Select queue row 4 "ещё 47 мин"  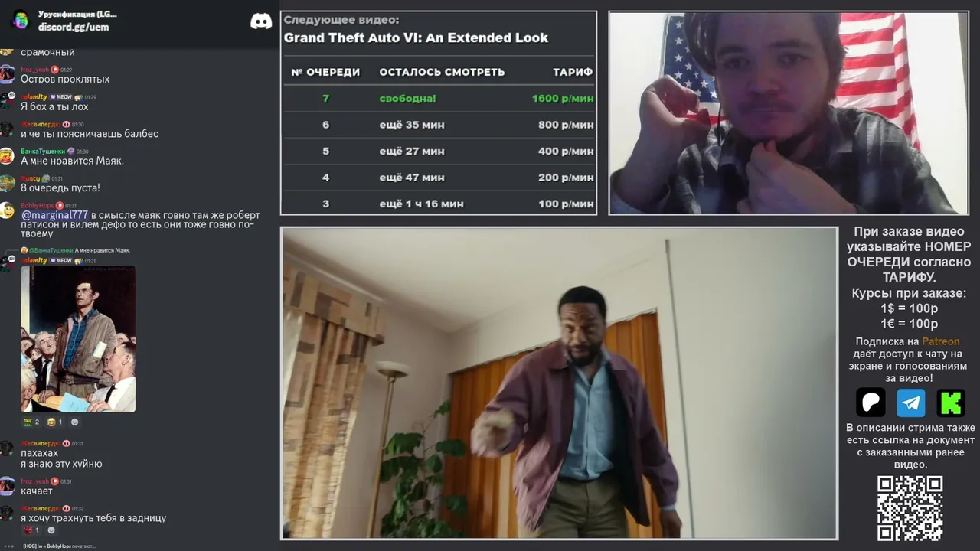click(x=439, y=178)
